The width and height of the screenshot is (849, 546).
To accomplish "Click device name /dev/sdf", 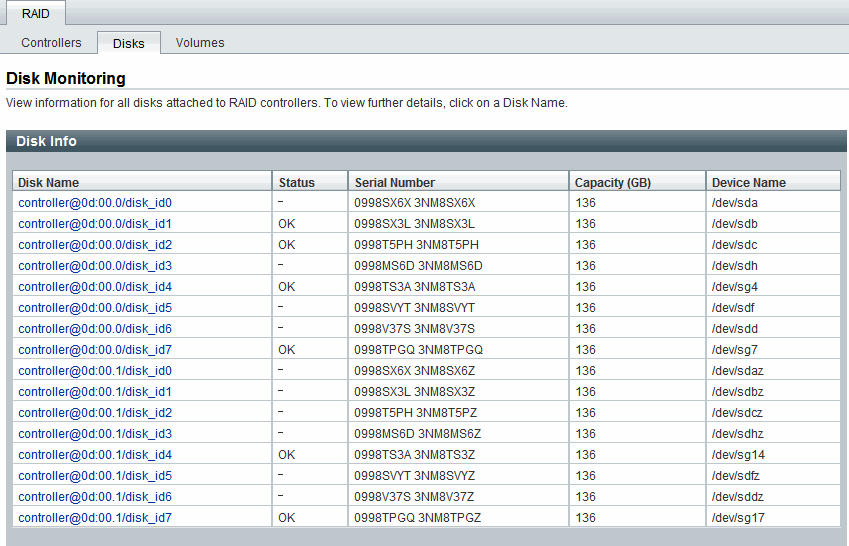I will pyautogui.click(x=733, y=308).
